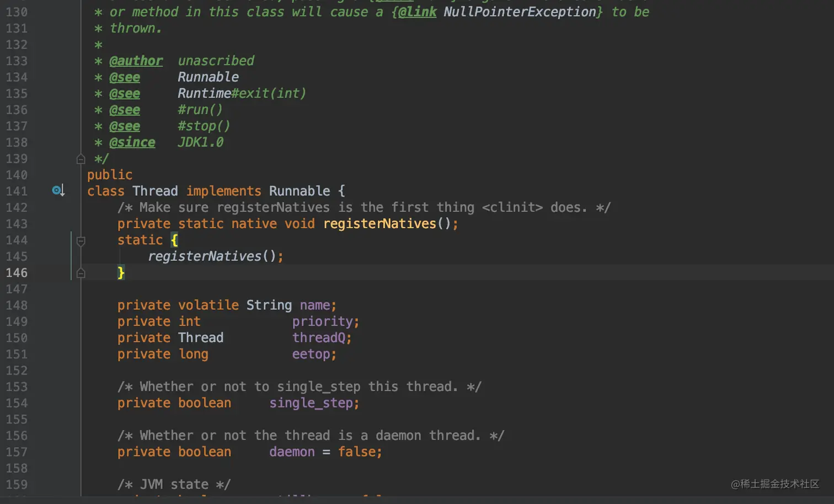Click the 'single_step' field identifier on line 154
This screenshot has width=834, height=504.
pos(311,403)
